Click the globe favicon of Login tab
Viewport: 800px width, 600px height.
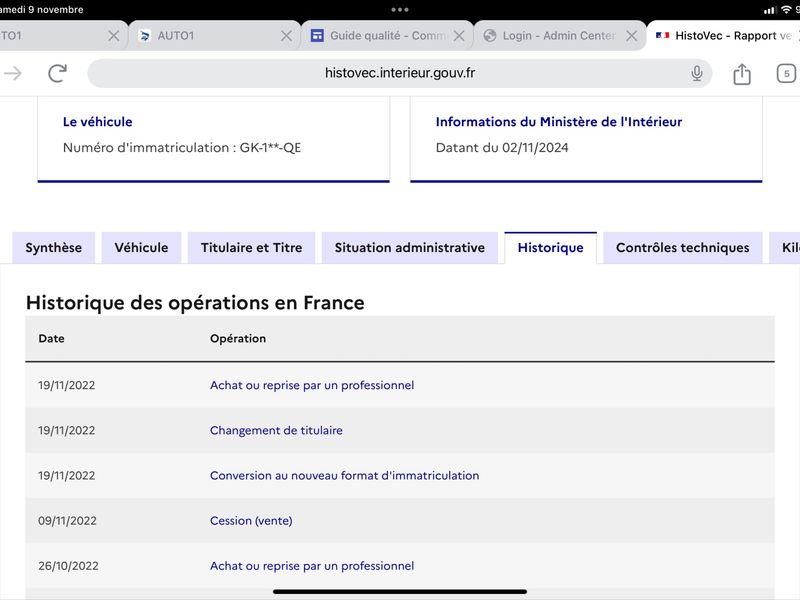click(x=490, y=36)
